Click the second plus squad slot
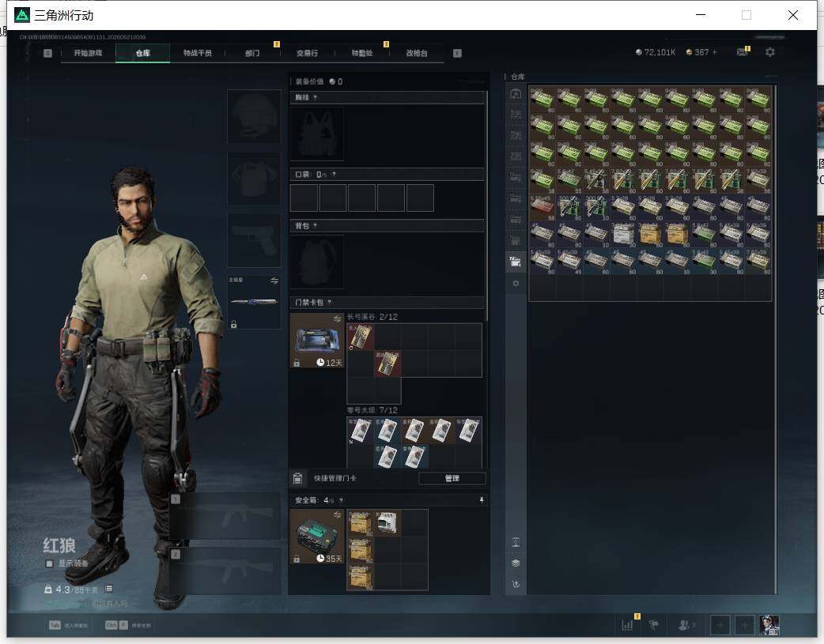This screenshot has width=824, height=644. (744, 625)
